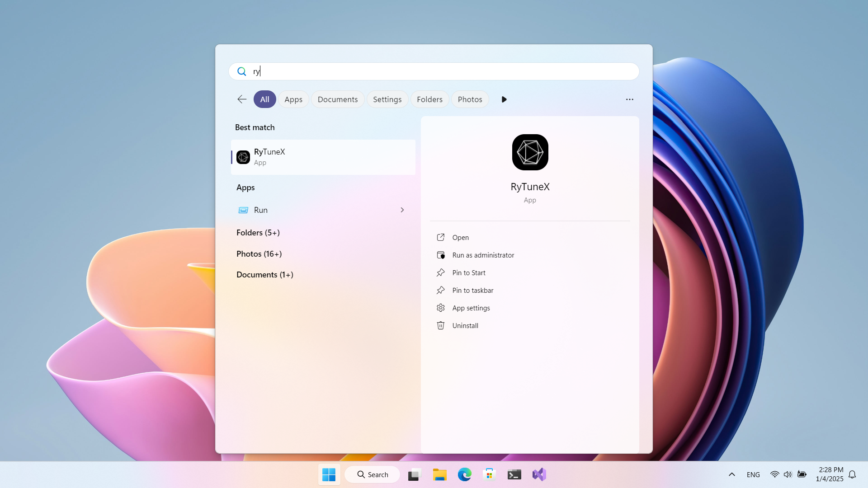Click the App settings gear icon

click(x=441, y=308)
